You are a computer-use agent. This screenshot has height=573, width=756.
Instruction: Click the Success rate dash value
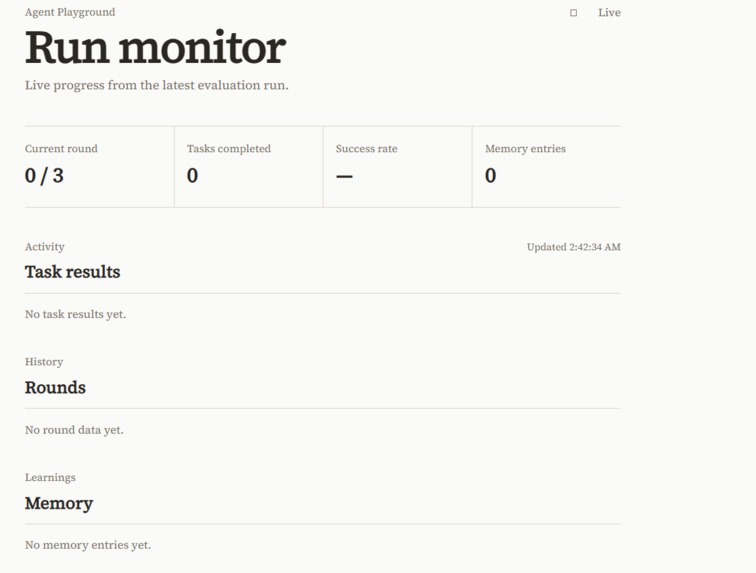pos(344,177)
